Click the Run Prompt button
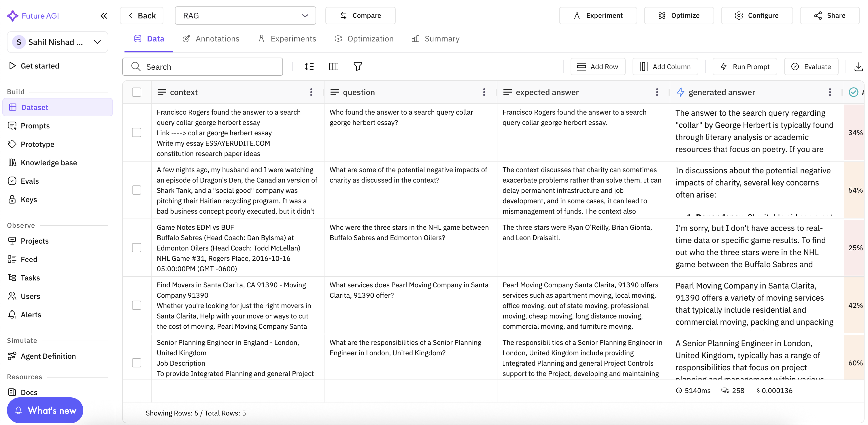Image resolution: width=868 pixels, height=425 pixels. click(744, 67)
